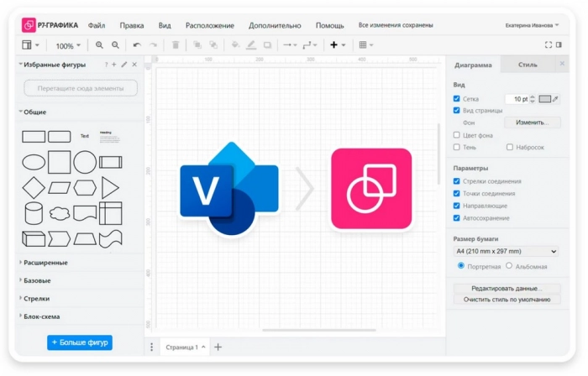The width and height of the screenshot is (588, 376).
Task: Click the Больше фигур button
Action: (x=80, y=342)
